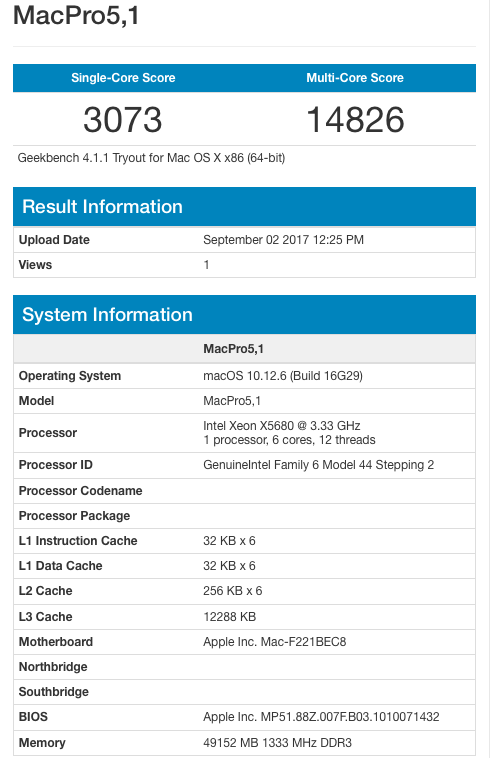The height and width of the screenshot is (758, 490).
Task: Click the 14826 multi-core score value
Action: [x=355, y=119]
